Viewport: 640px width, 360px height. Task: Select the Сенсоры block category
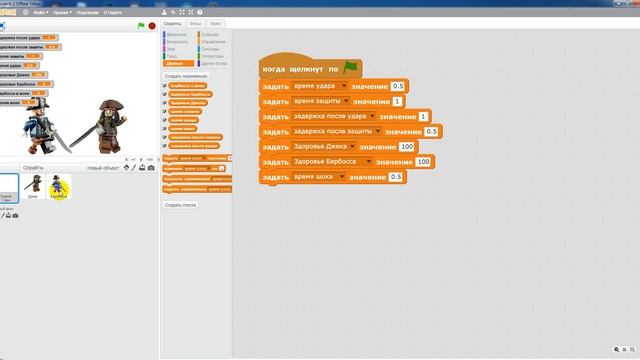[x=210, y=49]
